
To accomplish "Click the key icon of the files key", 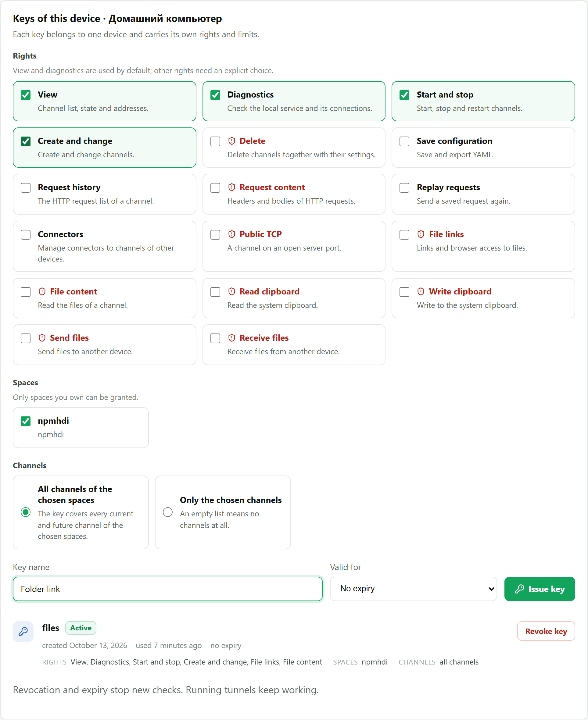I will coord(23,631).
